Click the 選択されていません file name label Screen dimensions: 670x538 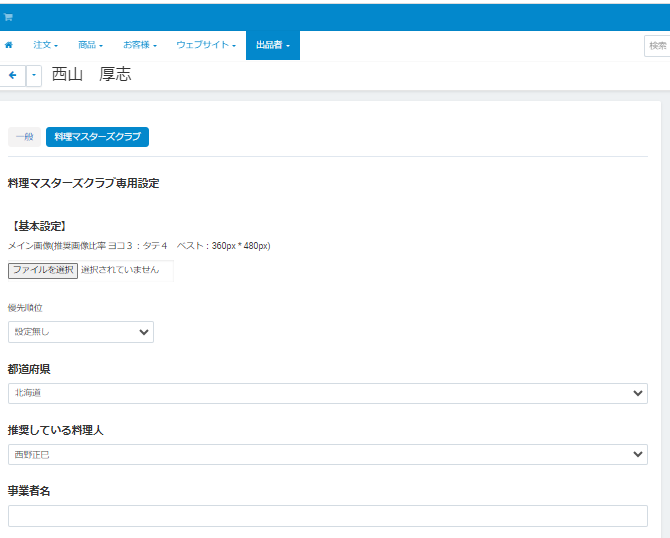pos(120,270)
